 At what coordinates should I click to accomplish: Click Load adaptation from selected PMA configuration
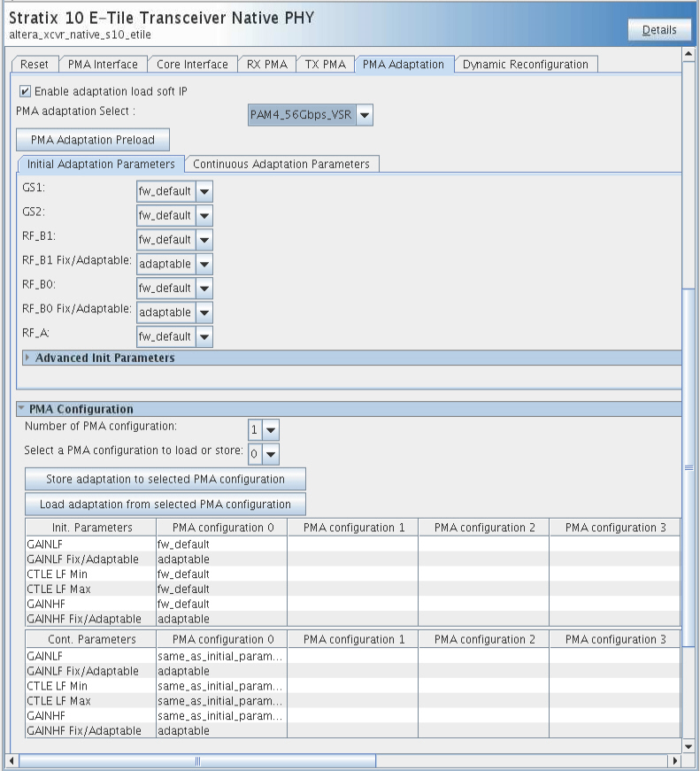click(165, 504)
